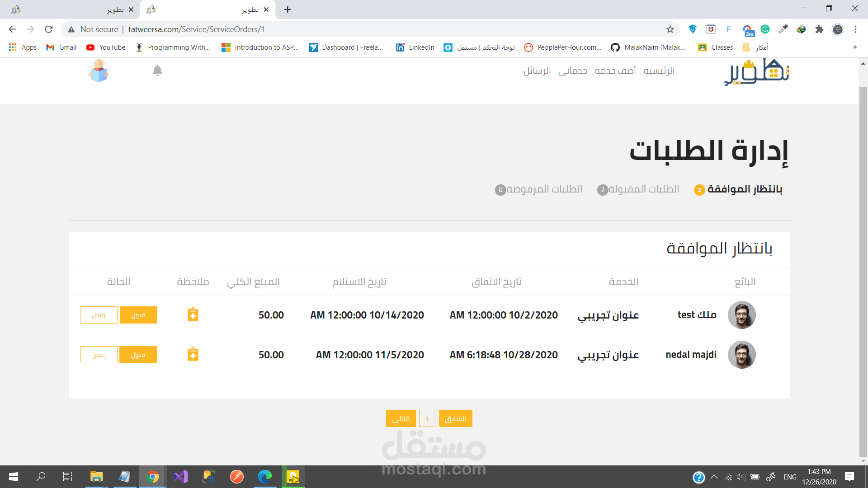Open Chrome extensions puzzle icon
The image size is (868, 488).
819,29
